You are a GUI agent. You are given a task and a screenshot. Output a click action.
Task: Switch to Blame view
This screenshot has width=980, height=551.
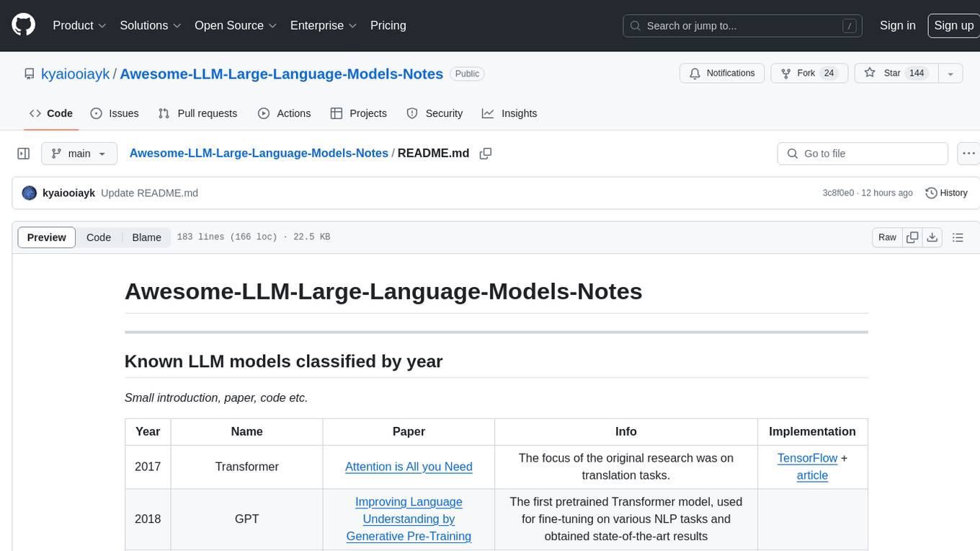[147, 237]
